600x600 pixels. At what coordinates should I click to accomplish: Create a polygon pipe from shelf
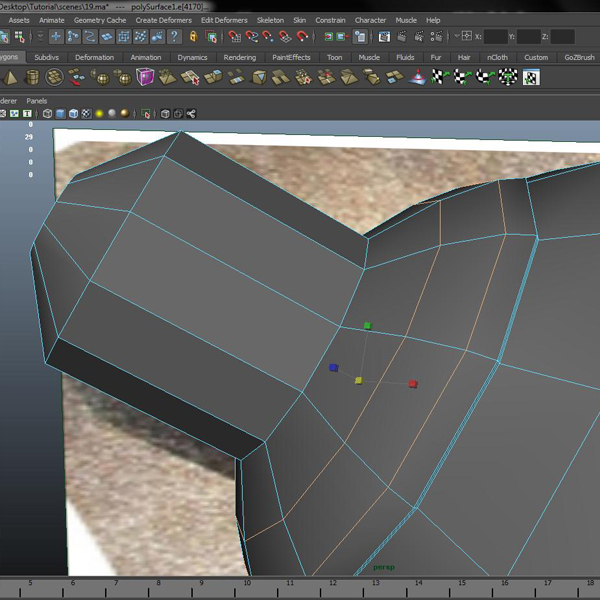pos(32,77)
